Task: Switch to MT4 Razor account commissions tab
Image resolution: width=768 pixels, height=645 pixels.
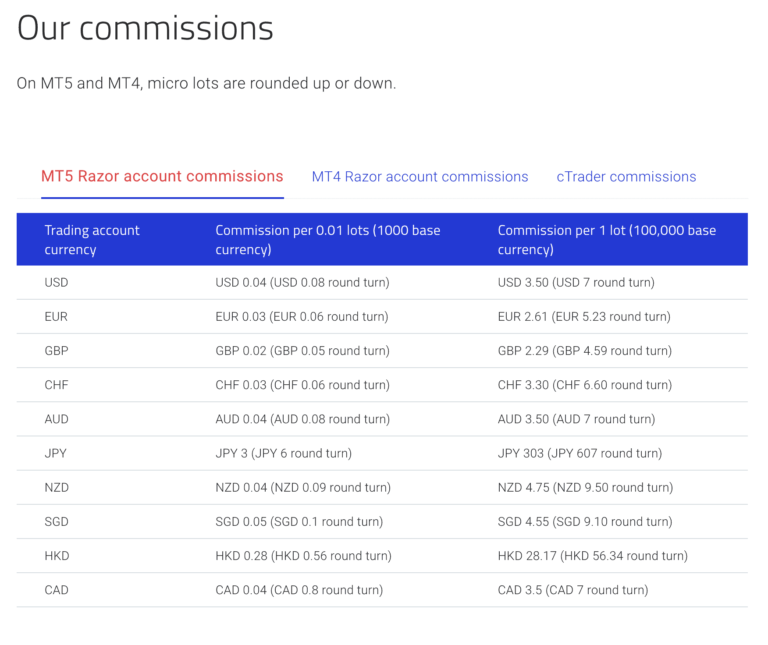Action: point(420,176)
